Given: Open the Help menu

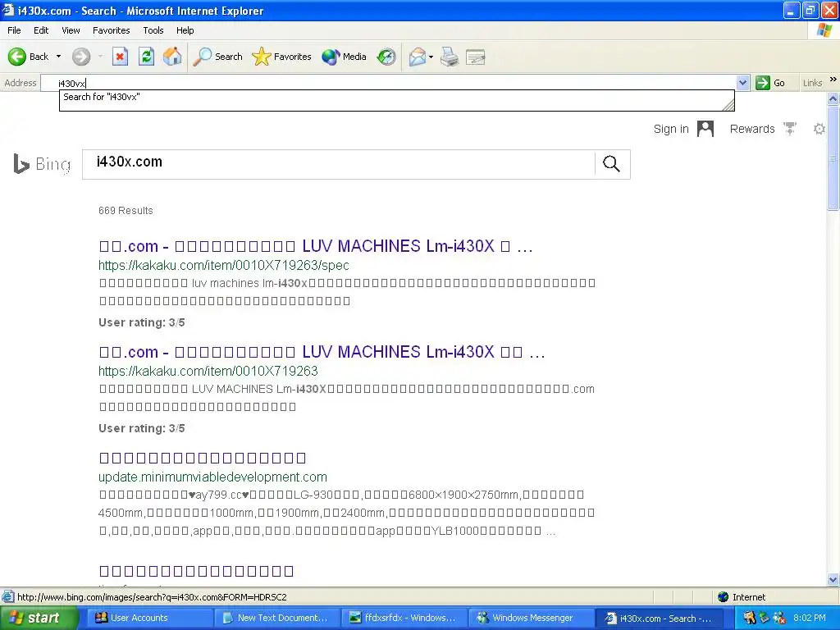Looking at the screenshot, I should [185, 30].
